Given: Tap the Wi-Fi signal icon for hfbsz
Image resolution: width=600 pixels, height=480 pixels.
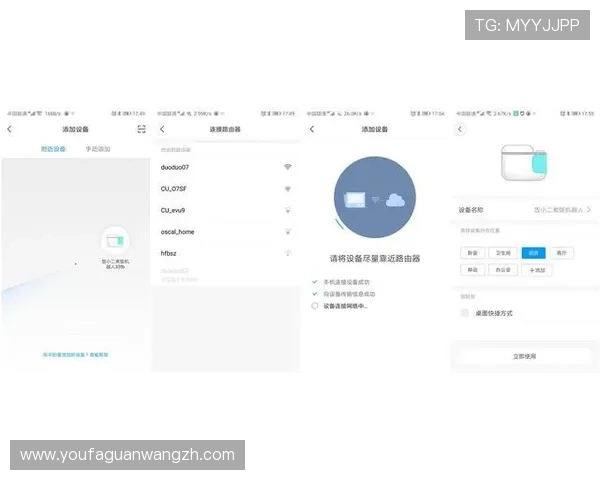Looking at the screenshot, I should pos(288,253).
